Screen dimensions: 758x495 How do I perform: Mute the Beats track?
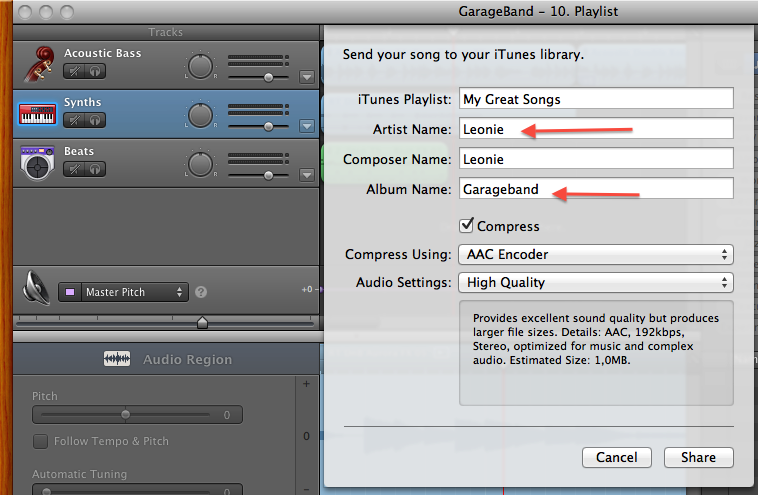coord(74,169)
